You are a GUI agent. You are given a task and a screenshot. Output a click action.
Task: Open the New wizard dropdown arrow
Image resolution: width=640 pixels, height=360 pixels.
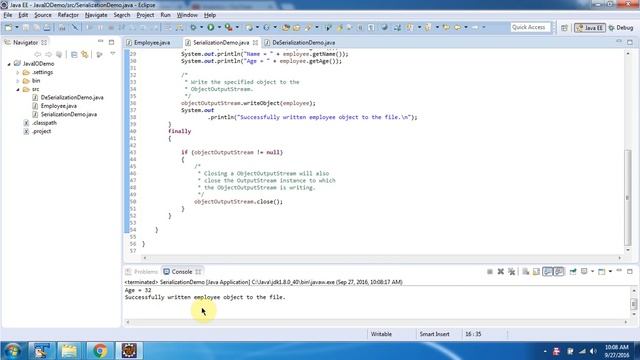pyautogui.click(x=17, y=27)
